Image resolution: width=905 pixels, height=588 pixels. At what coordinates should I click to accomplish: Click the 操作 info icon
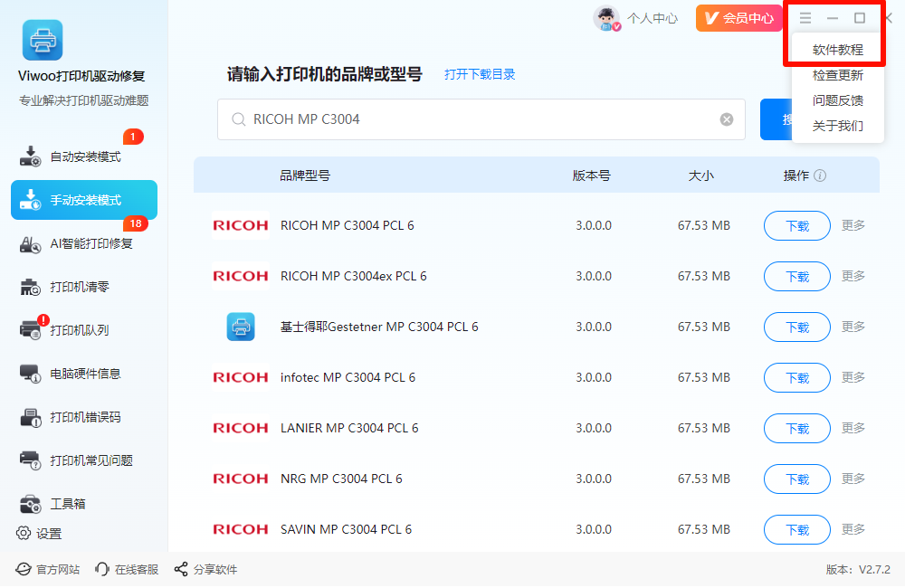820,175
